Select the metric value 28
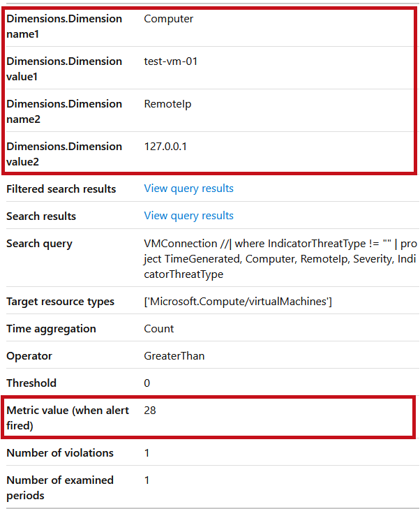This screenshot has height=509, width=420. pos(150,411)
